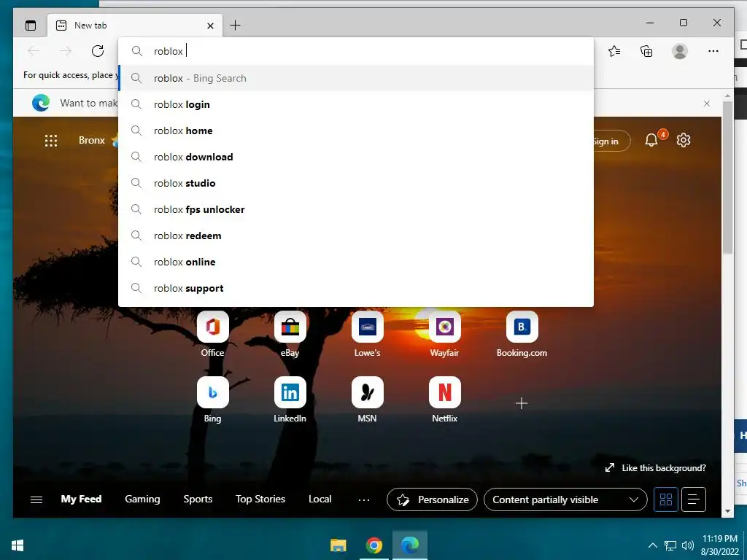Select the Sports feed tab
747x560 pixels.
point(198,499)
